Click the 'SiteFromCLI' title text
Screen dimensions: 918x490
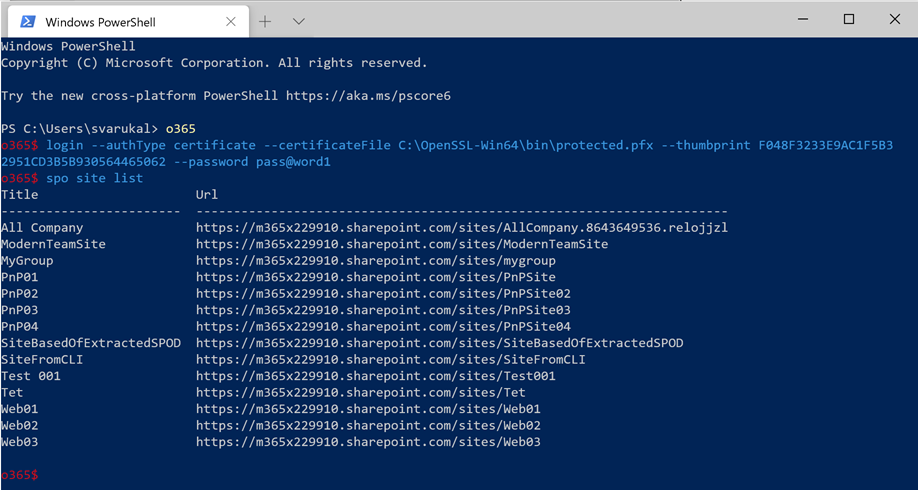(42, 359)
